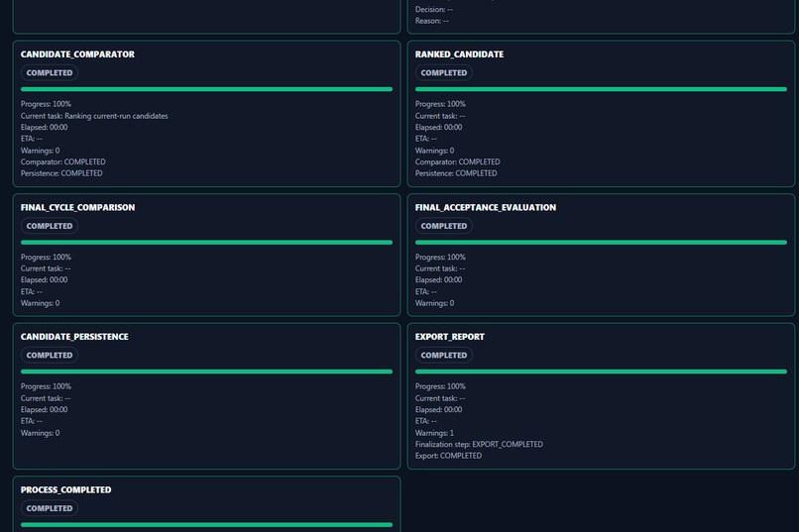Image resolution: width=799 pixels, height=532 pixels.
Task: Click 'Progress: 100%' in FINAL_ACCEPTANCE_EVALUATION card
Action: (440, 258)
